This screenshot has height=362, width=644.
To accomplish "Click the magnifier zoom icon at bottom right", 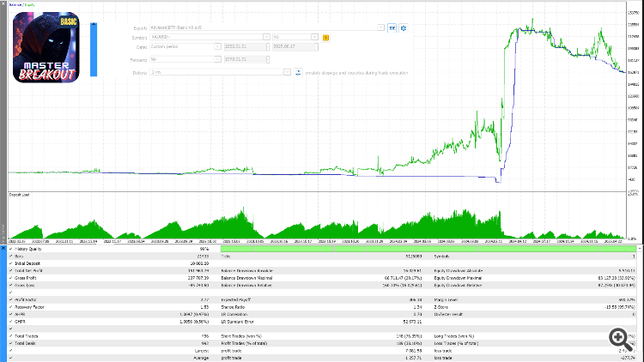I will click(617, 336).
